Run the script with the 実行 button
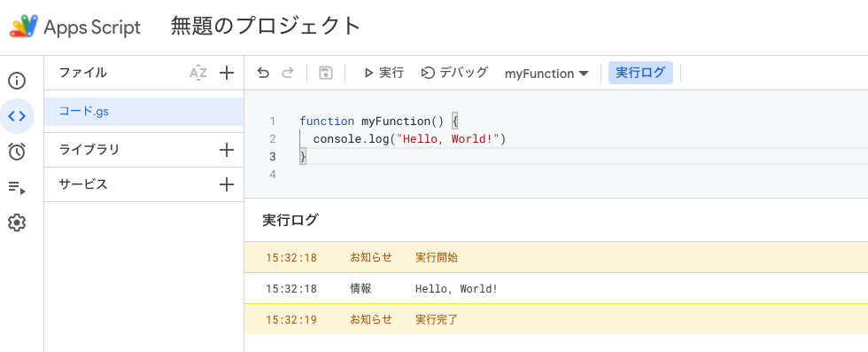The height and width of the screenshot is (352, 868). click(x=384, y=73)
